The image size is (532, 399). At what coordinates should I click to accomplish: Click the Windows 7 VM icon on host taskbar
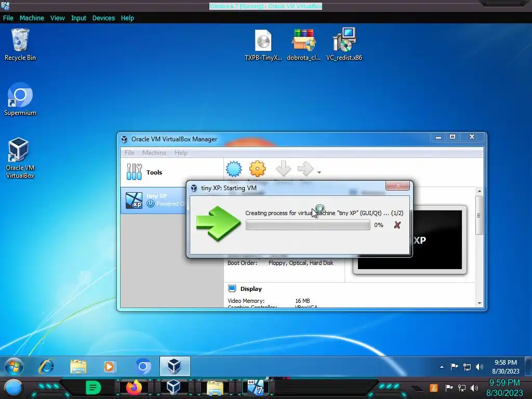255,388
